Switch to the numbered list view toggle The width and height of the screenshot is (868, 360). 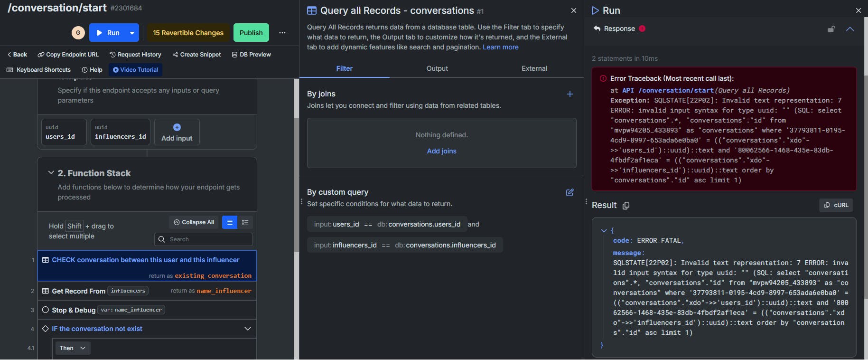coord(245,222)
